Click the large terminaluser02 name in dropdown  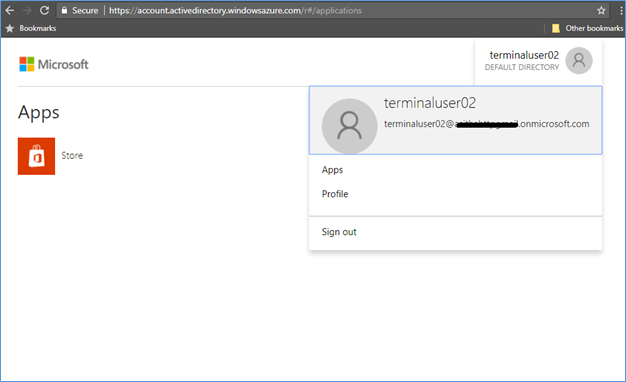click(x=430, y=103)
